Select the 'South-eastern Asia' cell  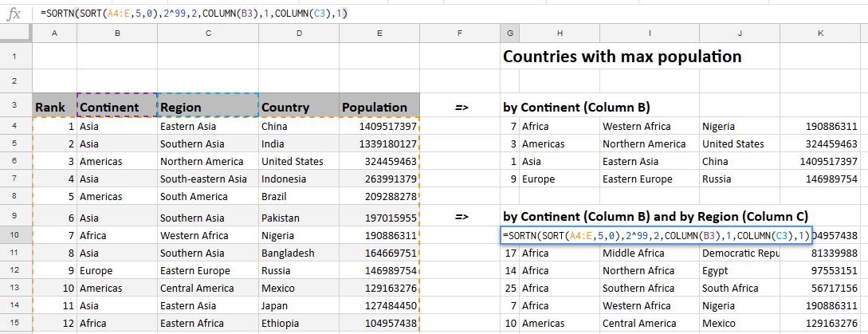207,179
